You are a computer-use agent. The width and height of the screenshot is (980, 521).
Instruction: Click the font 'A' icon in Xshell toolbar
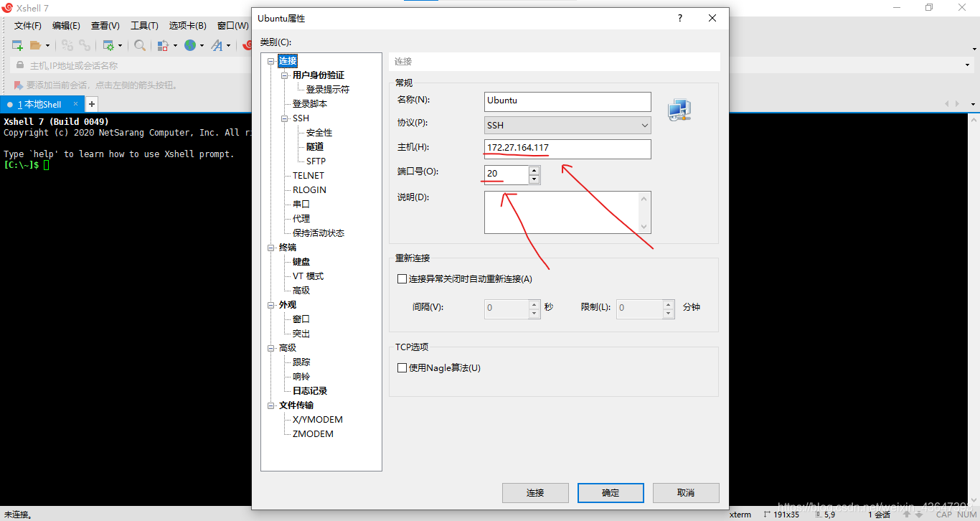click(x=217, y=45)
